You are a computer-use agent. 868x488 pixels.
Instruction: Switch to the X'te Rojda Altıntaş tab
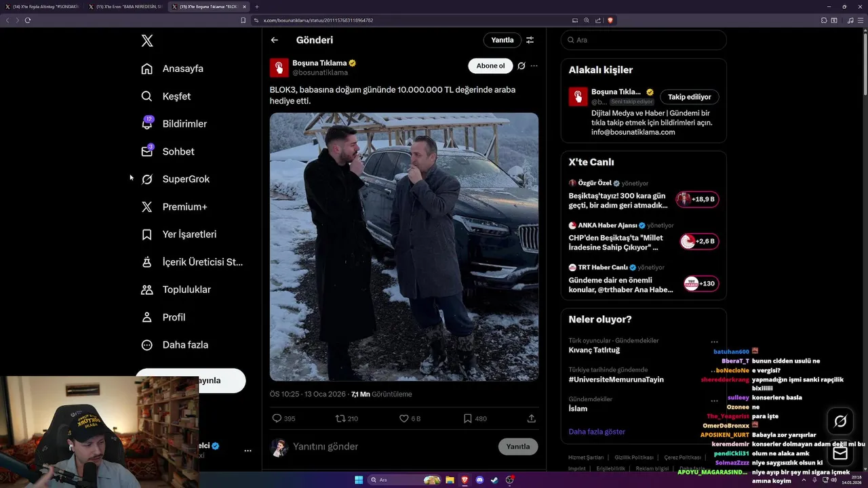click(x=41, y=7)
